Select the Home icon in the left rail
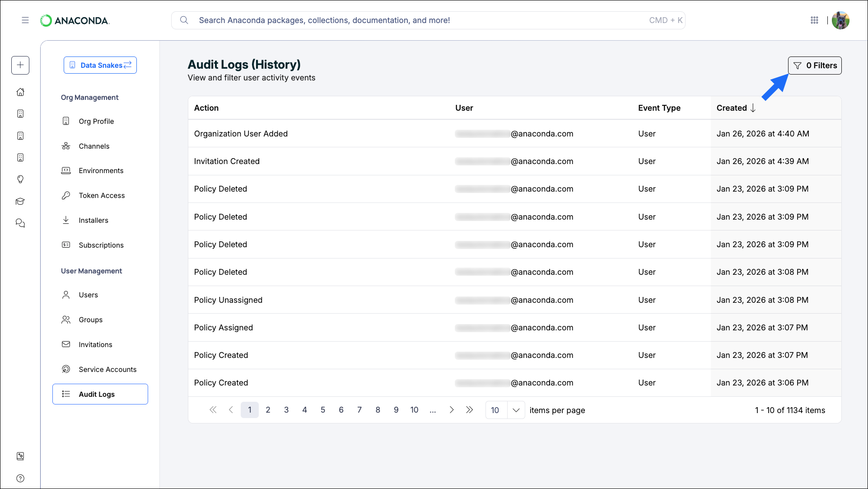The width and height of the screenshot is (868, 489). pos(20,92)
